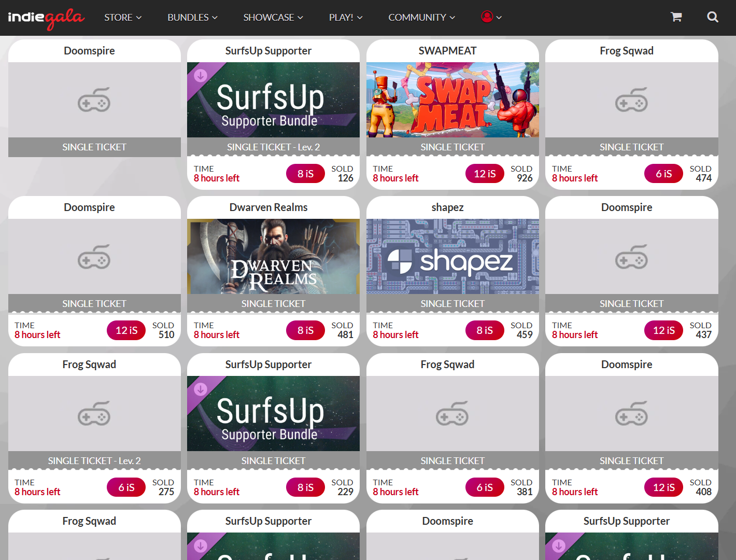Click the gamepad icon on Frog Sqwad card with 474 sold
736x560 pixels.
pos(631,100)
